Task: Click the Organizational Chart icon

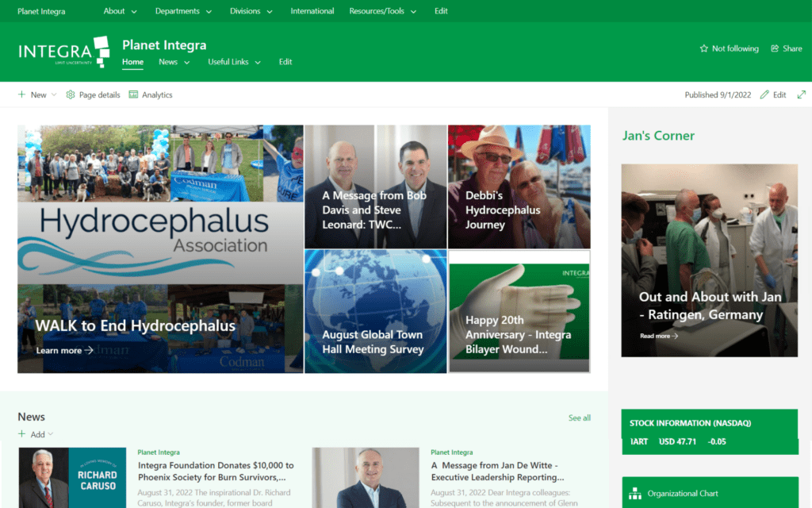Action: (635, 494)
